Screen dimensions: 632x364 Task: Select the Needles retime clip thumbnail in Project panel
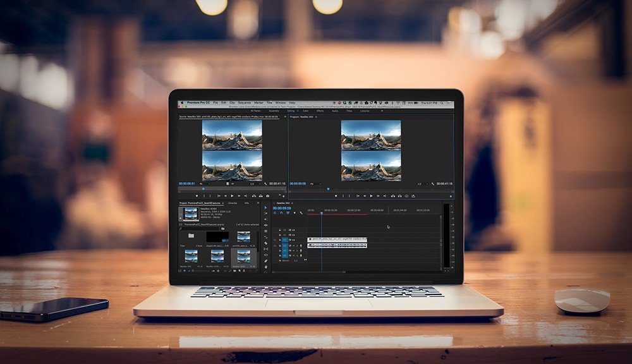tap(242, 258)
